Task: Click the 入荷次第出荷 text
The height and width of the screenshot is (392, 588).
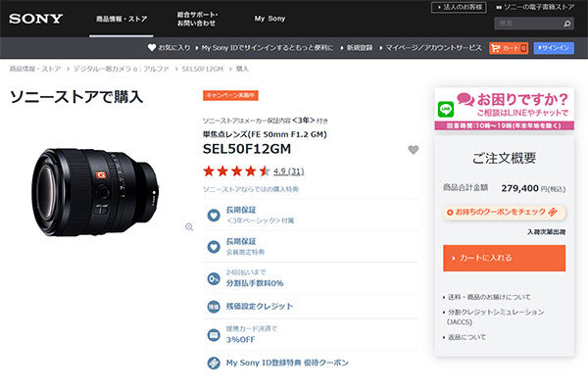Action: tap(547, 232)
